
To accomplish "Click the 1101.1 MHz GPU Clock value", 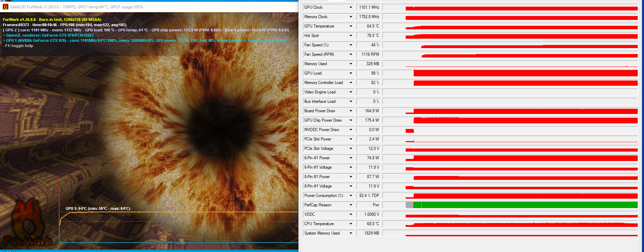I will click(x=369, y=7).
